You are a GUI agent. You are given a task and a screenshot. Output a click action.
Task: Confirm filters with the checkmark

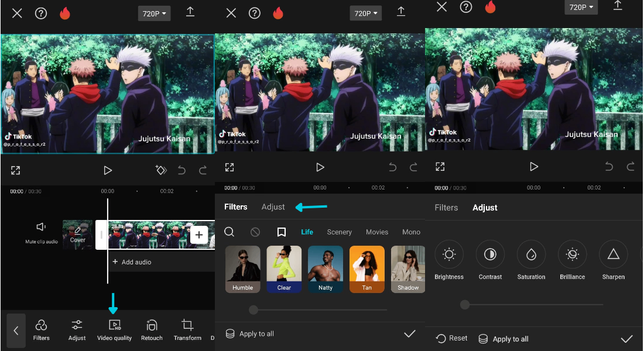(410, 334)
